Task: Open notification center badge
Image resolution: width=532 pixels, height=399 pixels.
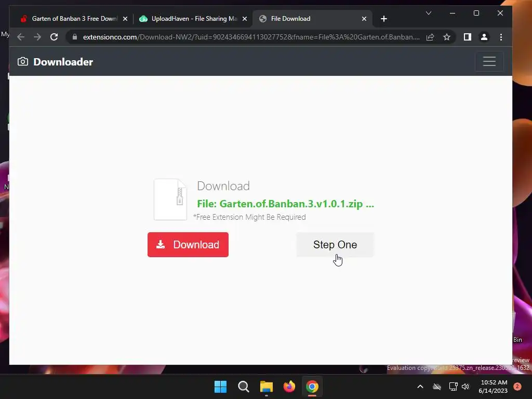Action: pos(517,387)
